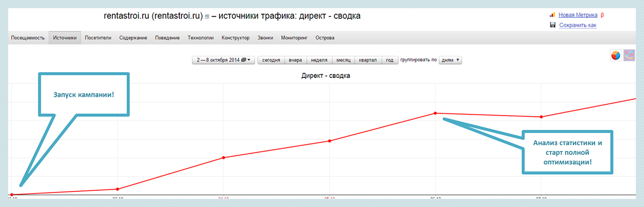Expand the группировать по дням dropdown
The image size is (644, 207).
450,60
